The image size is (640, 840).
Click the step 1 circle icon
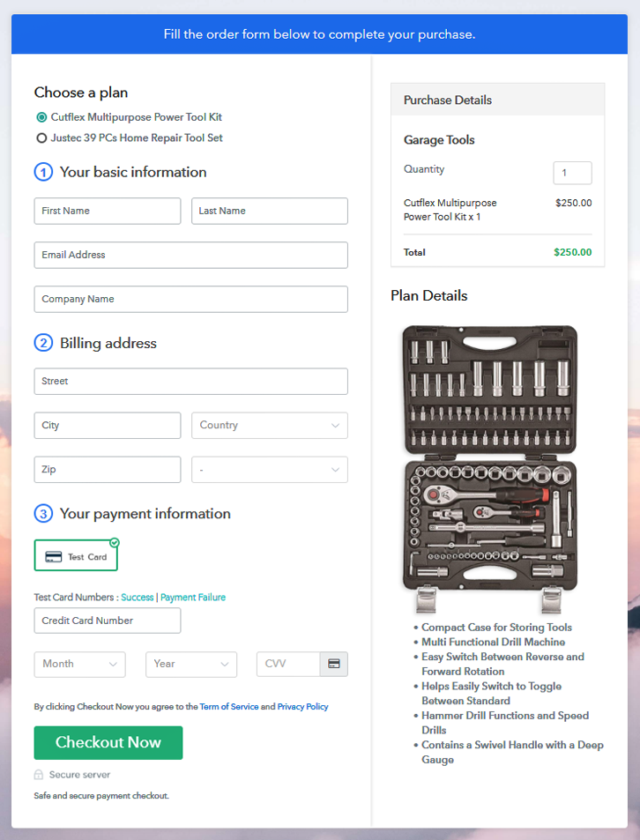(x=43, y=173)
